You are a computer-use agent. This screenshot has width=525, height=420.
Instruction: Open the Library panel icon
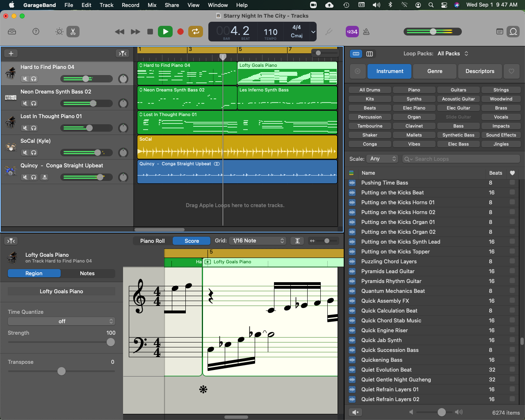coord(12,32)
